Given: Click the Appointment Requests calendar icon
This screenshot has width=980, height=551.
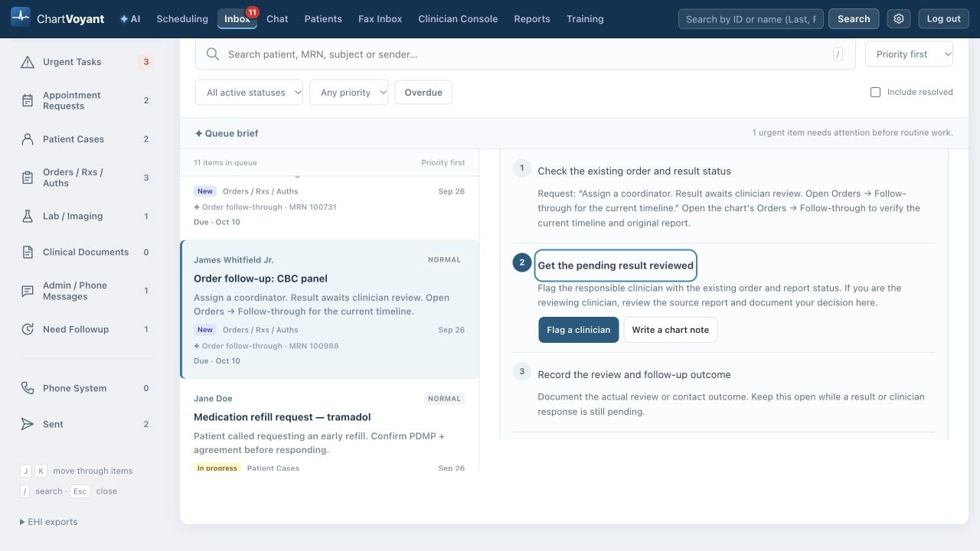Looking at the screenshot, I should click(28, 100).
